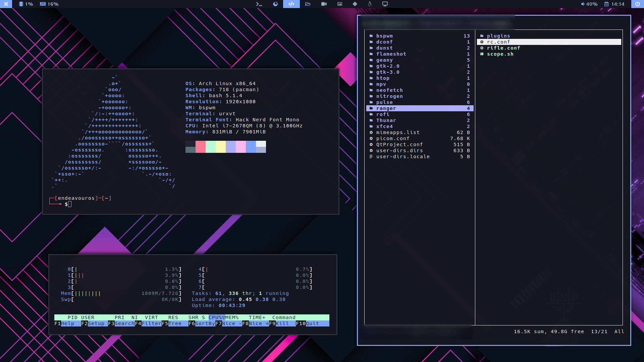Screen dimensions: 644x362
Task: Click the terminal prompt cursor after $
Action: pyautogui.click(x=70, y=204)
